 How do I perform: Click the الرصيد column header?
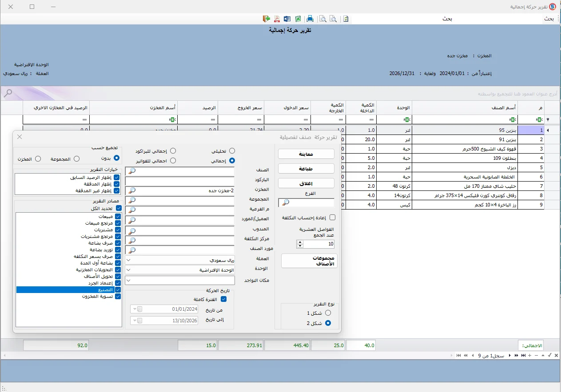[198, 108]
